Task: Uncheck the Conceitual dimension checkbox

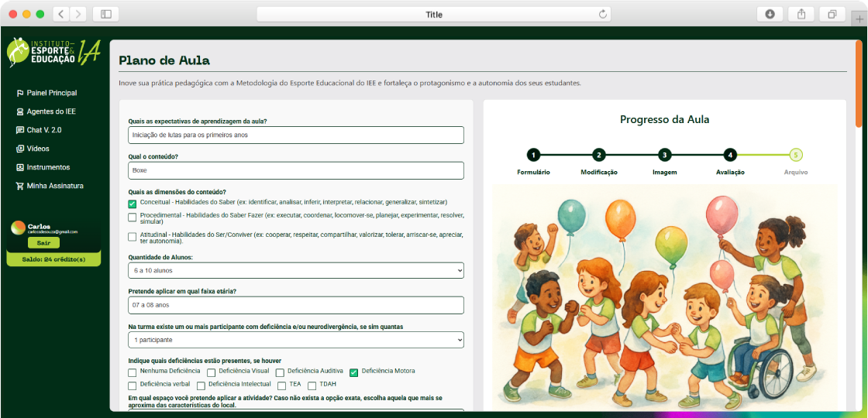Action: click(133, 204)
